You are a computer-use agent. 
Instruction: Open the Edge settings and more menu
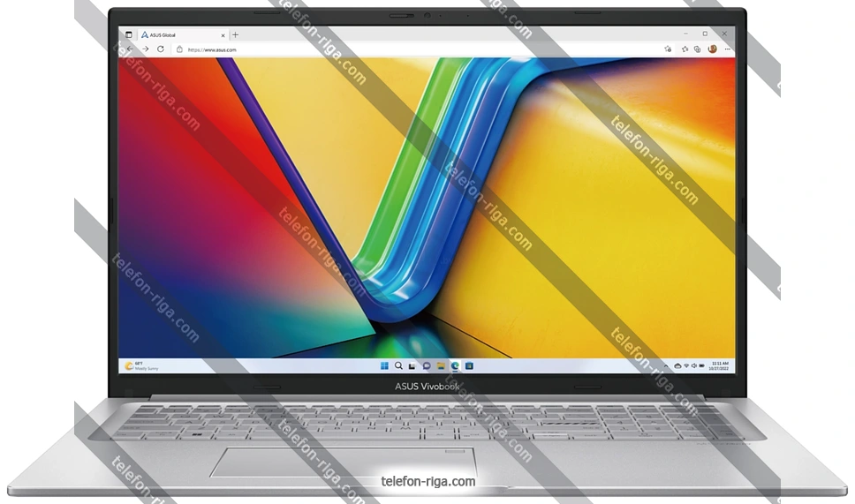[725, 49]
